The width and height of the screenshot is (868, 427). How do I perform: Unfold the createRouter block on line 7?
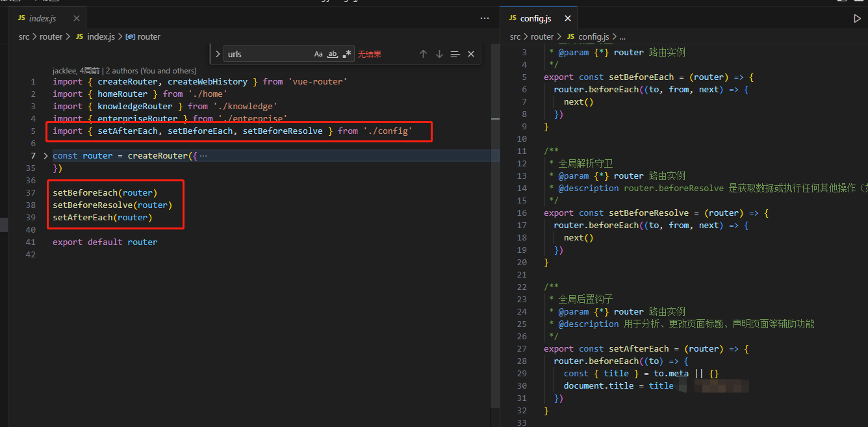click(x=45, y=156)
